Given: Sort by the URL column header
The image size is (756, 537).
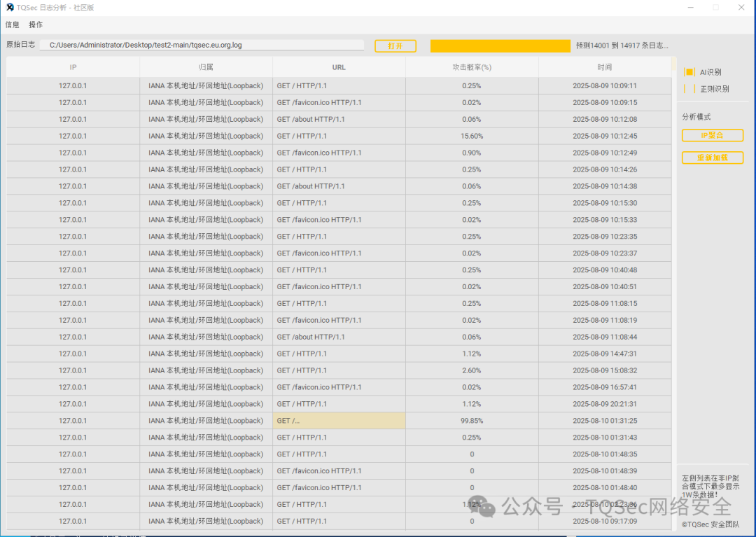Looking at the screenshot, I should (339, 67).
